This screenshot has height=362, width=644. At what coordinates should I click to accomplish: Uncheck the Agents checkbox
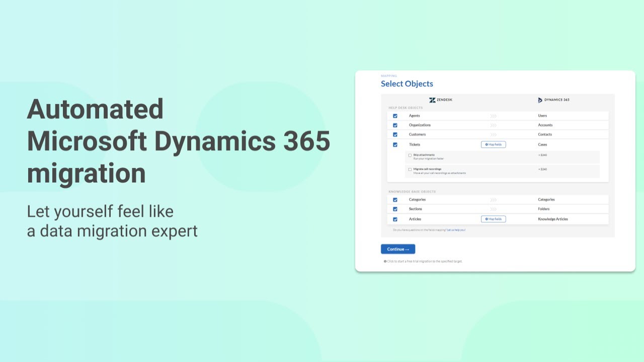click(395, 116)
